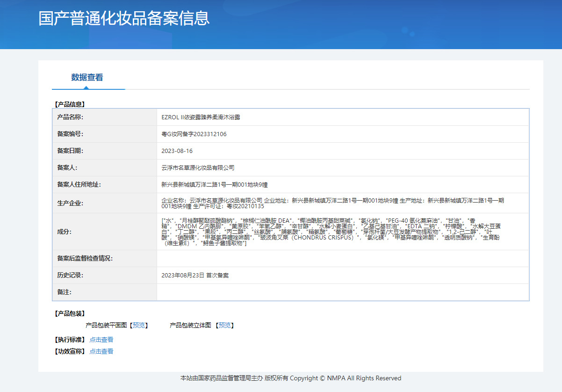Click the 成分 ingredients list text
This screenshot has width=562, height=392.
331,232
